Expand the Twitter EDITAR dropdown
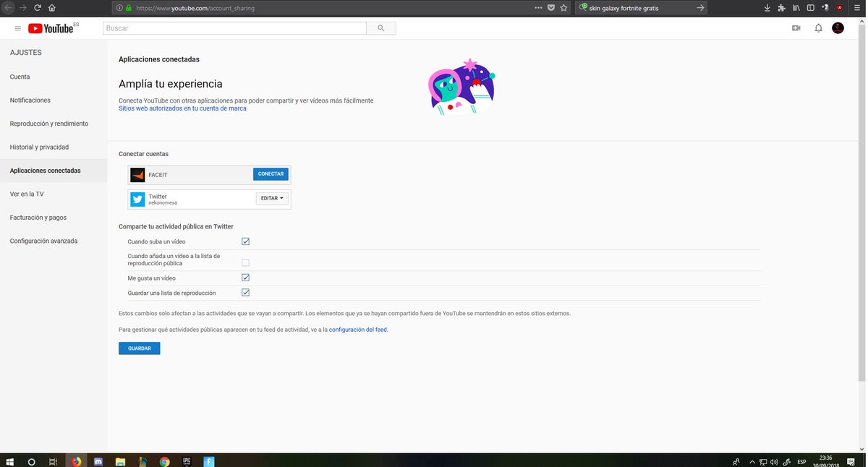The height and width of the screenshot is (467, 868). [272, 198]
